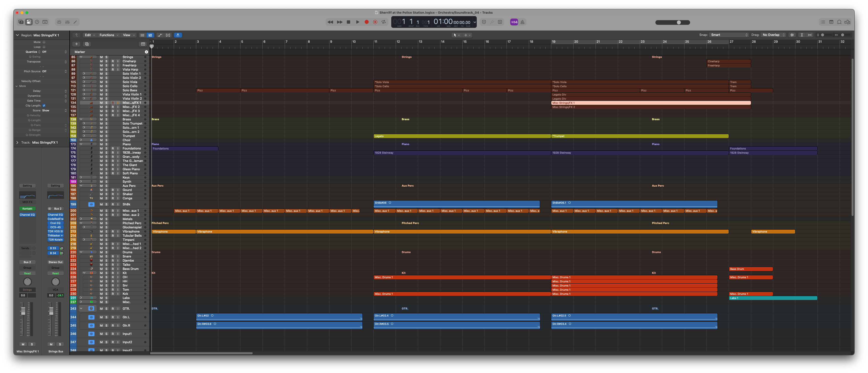
Task: Click the Stereo Out output button
Action: point(55,262)
